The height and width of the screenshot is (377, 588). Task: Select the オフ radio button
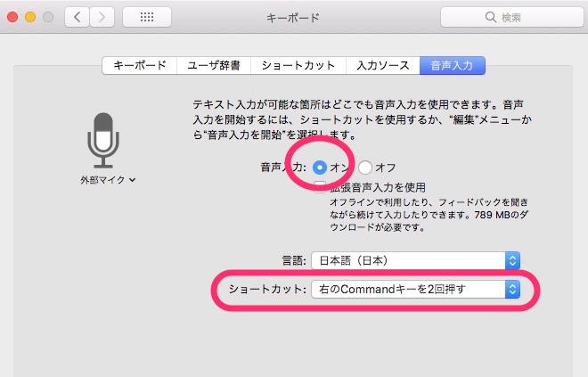pyautogui.click(x=365, y=168)
